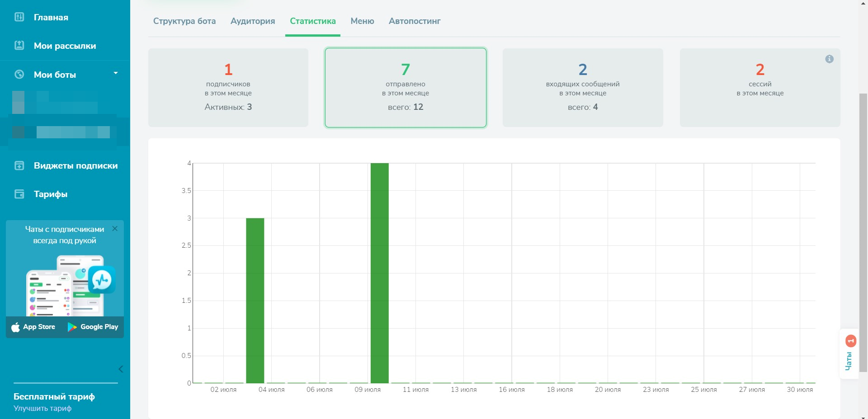Screen dimensions: 868x419
Task: Open App Store download link
Action: 33,327
